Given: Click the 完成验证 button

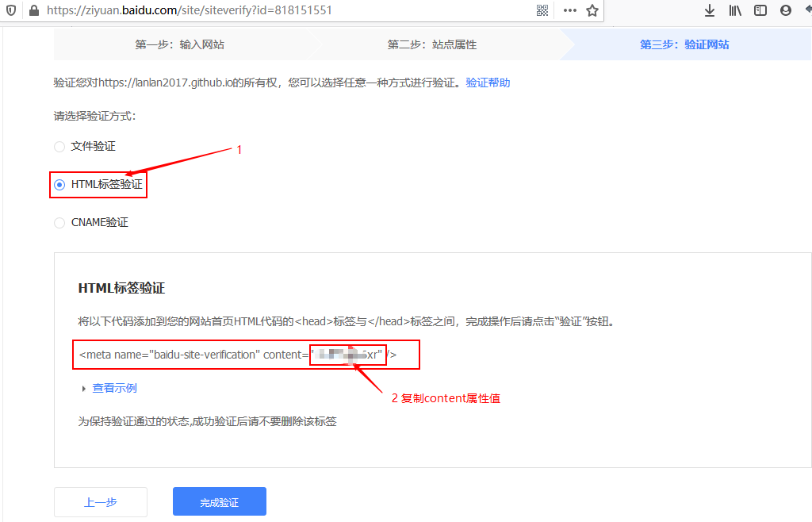Looking at the screenshot, I should [x=220, y=501].
